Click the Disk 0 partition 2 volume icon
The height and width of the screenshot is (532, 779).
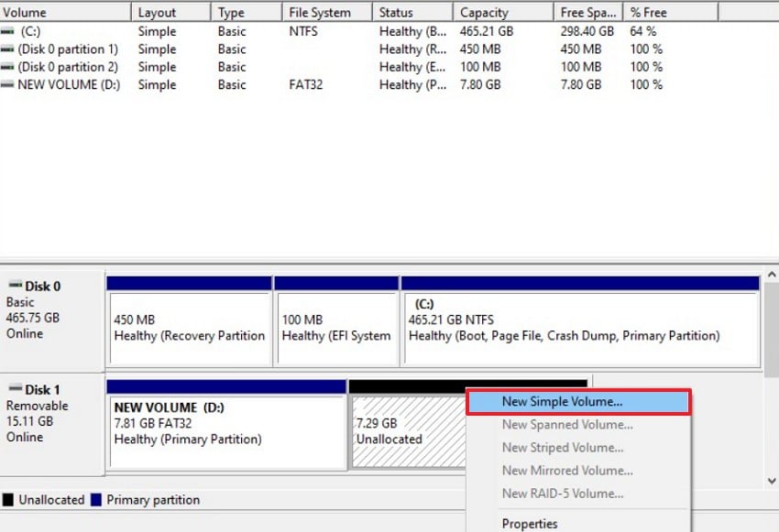pos(9,67)
